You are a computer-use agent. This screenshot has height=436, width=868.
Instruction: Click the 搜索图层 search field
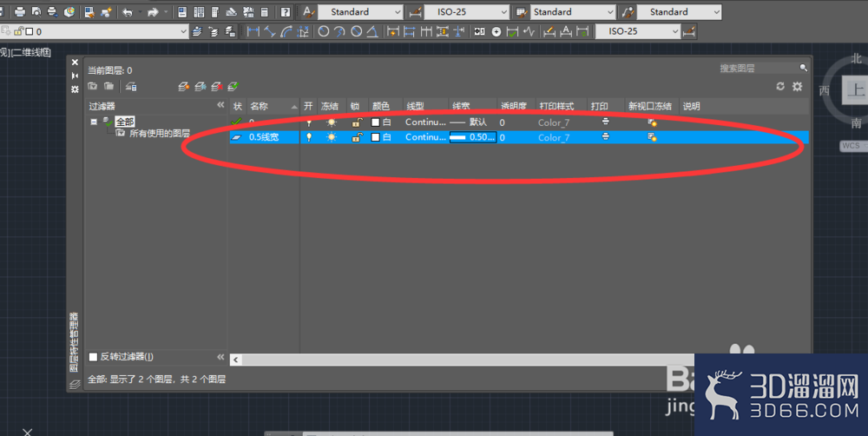759,68
